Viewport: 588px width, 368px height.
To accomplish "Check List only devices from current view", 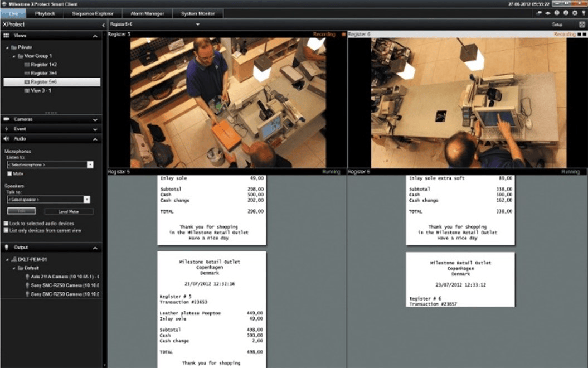I will pyautogui.click(x=6, y=230).
